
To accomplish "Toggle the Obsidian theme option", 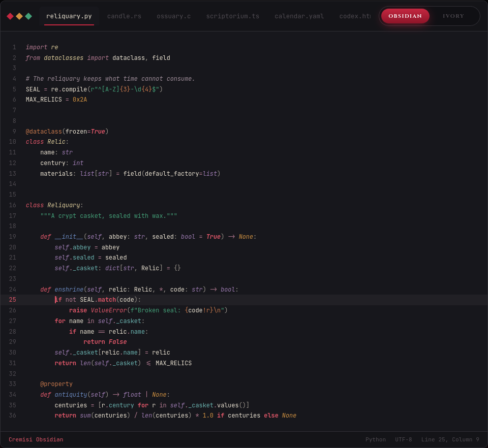I will 405,16.
